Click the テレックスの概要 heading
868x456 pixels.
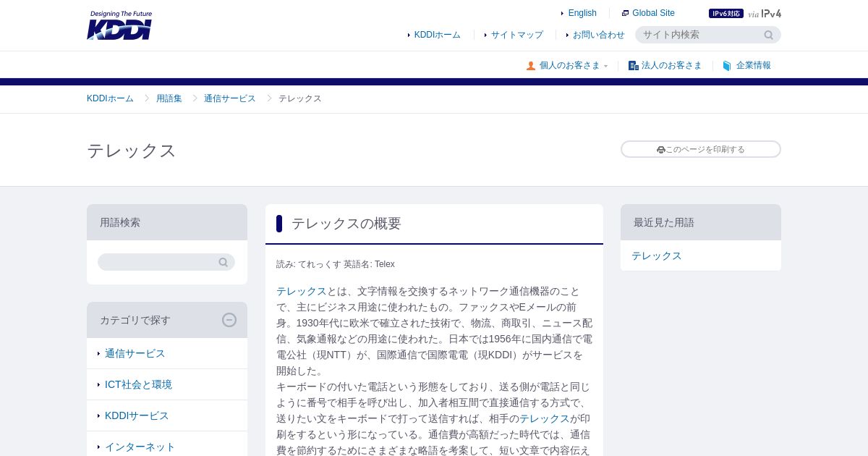click(x=346, y=224)
